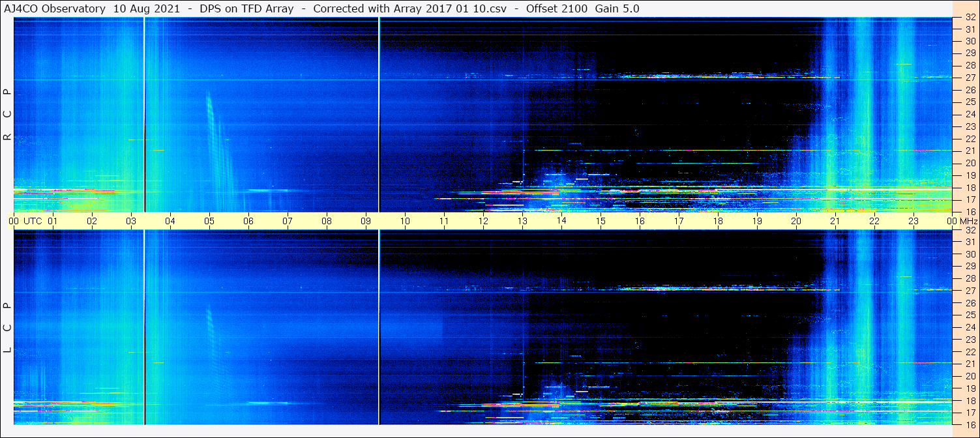Click the RCP panel's 23 MHz scale label
This screenshot has height=438, width=980.
(970, 126)
